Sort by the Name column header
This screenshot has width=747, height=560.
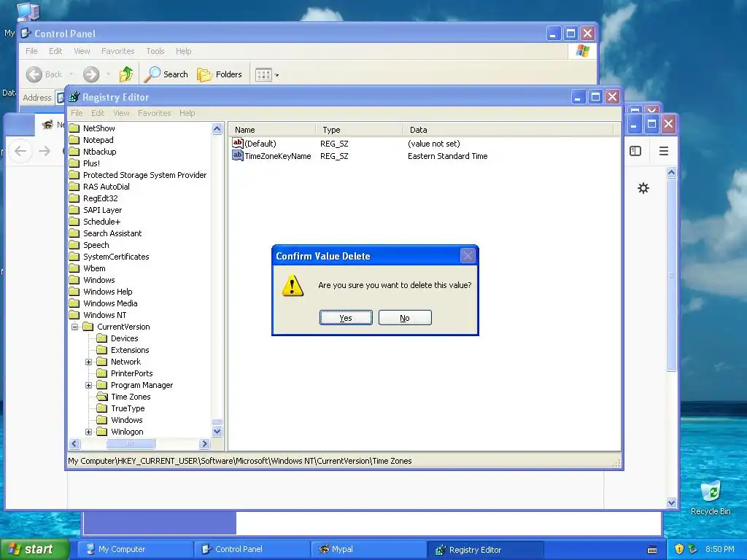[271, 130]
